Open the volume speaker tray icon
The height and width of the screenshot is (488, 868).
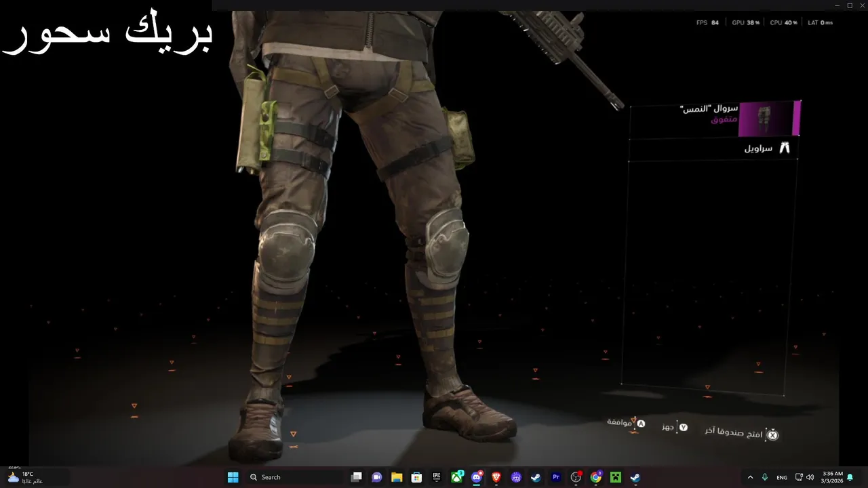click(x=810, y=477)
